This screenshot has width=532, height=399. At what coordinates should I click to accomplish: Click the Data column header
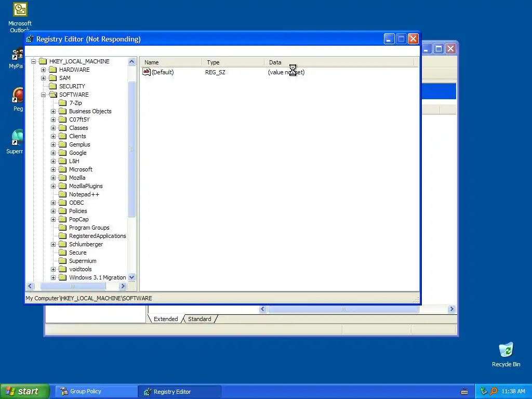click(339, 62)
